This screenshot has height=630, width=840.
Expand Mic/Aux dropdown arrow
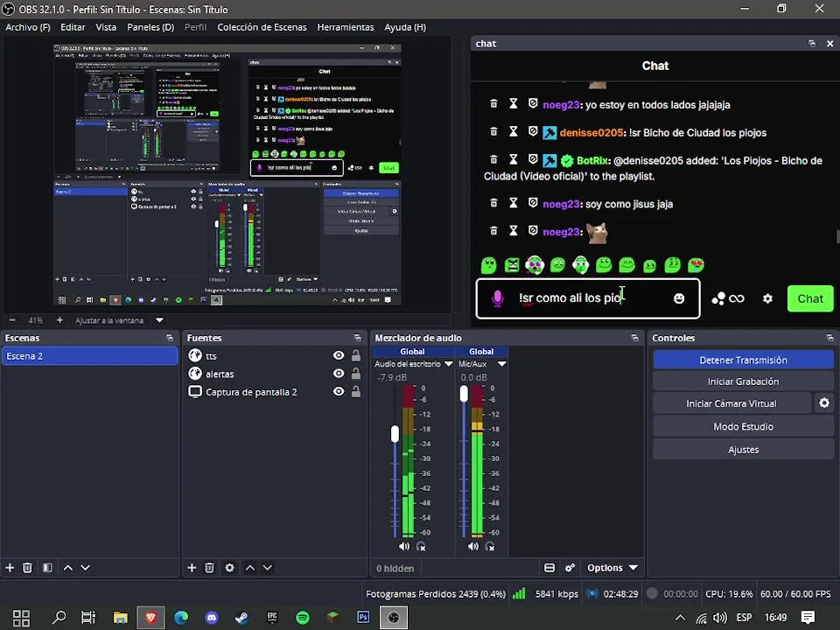coord(502,364)
